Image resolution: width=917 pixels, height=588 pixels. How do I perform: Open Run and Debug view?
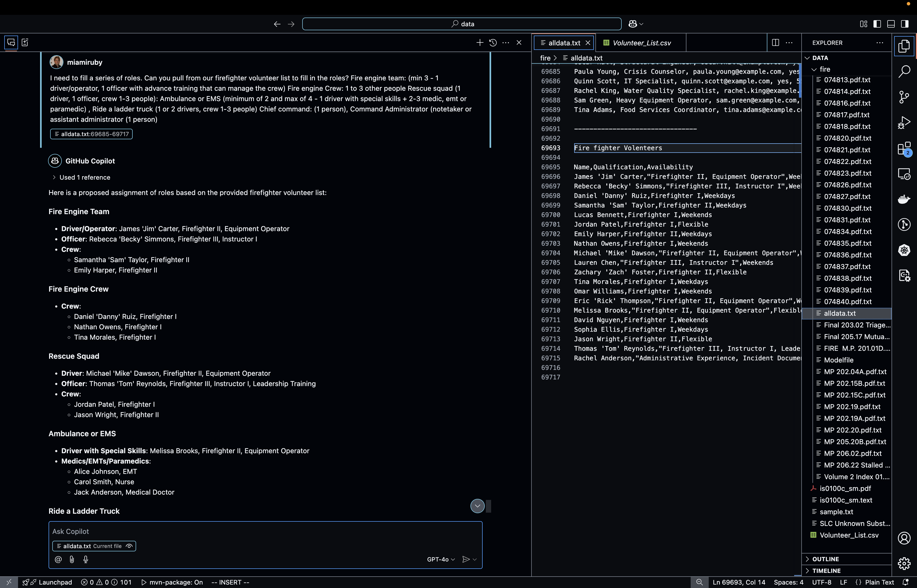(904, 123)
